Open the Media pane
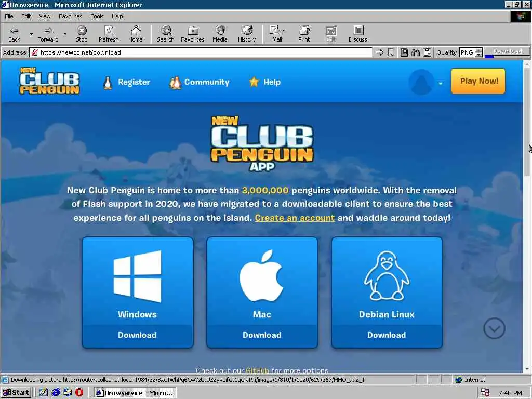The image size is (532, 399). click(x=220, y=34)
